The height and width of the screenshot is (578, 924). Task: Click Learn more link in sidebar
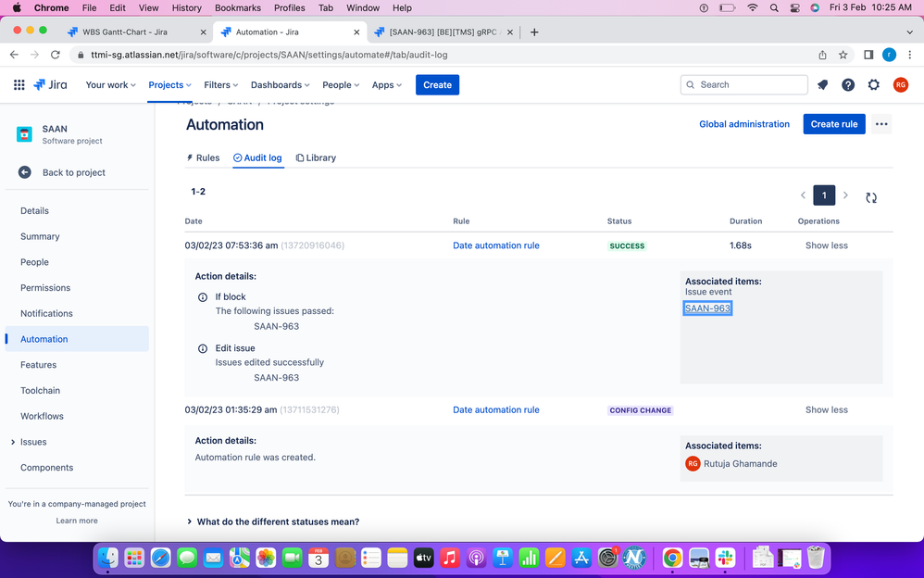[x=77, y=521]
